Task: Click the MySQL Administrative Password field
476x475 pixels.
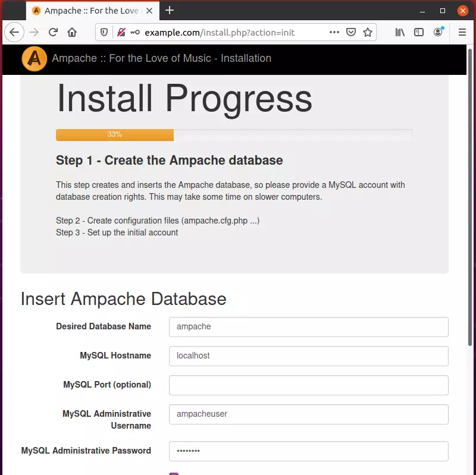Action: pos(308,451)
